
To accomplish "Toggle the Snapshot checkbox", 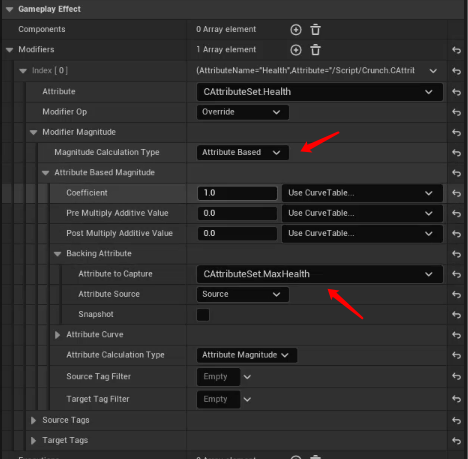I will click(203, 315).
